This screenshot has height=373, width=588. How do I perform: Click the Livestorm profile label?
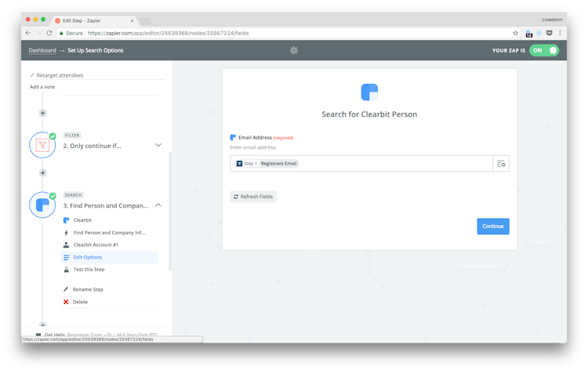[x=552, y=20]
